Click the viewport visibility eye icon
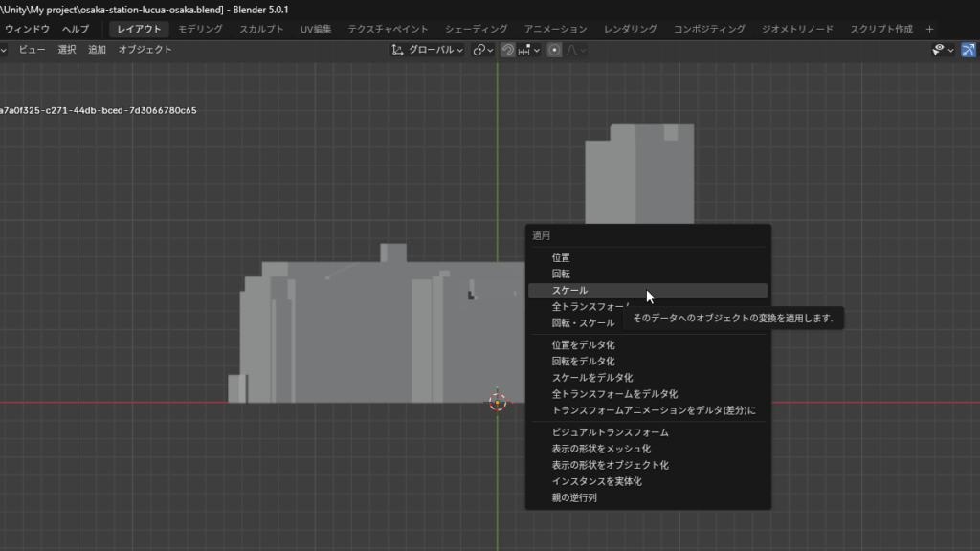The image size is (980, 551). (939, 50)
